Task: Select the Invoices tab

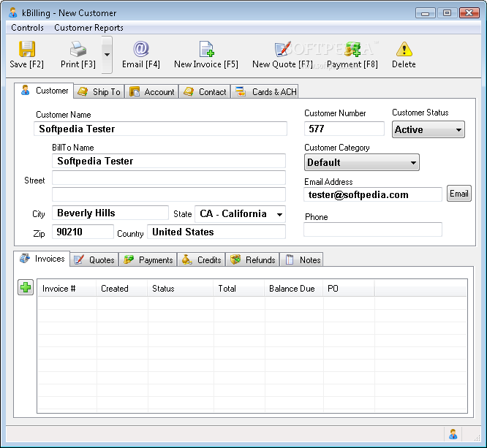Action: (x=42, y=259)
